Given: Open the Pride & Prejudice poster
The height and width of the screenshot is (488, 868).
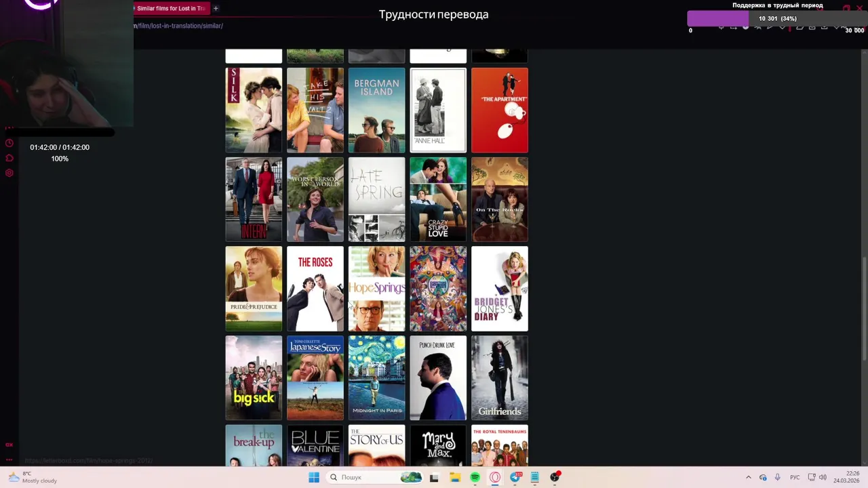Looking at the screenshot, I should pos(254,289).
